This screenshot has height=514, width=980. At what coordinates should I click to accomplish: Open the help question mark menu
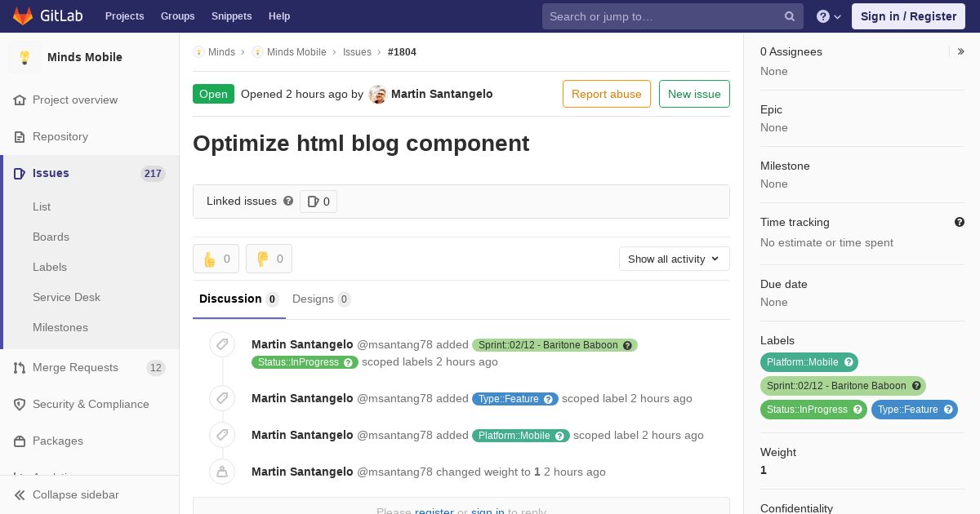829,16
